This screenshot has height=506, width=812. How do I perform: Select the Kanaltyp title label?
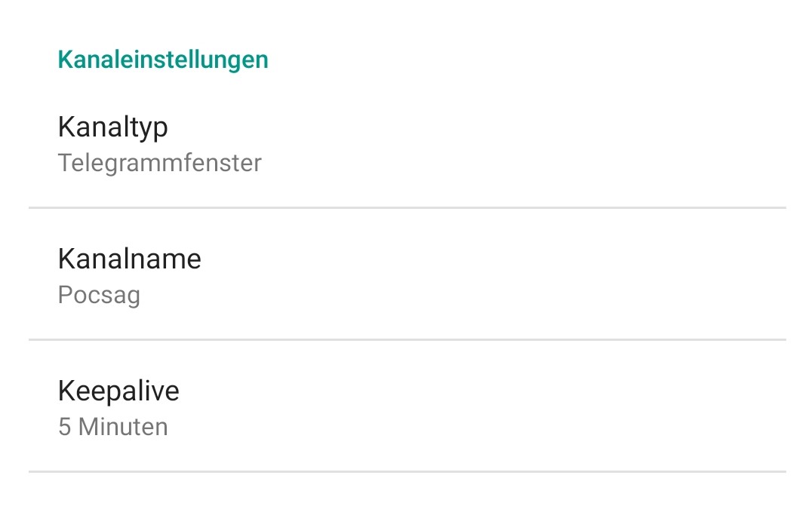[113, 127]
